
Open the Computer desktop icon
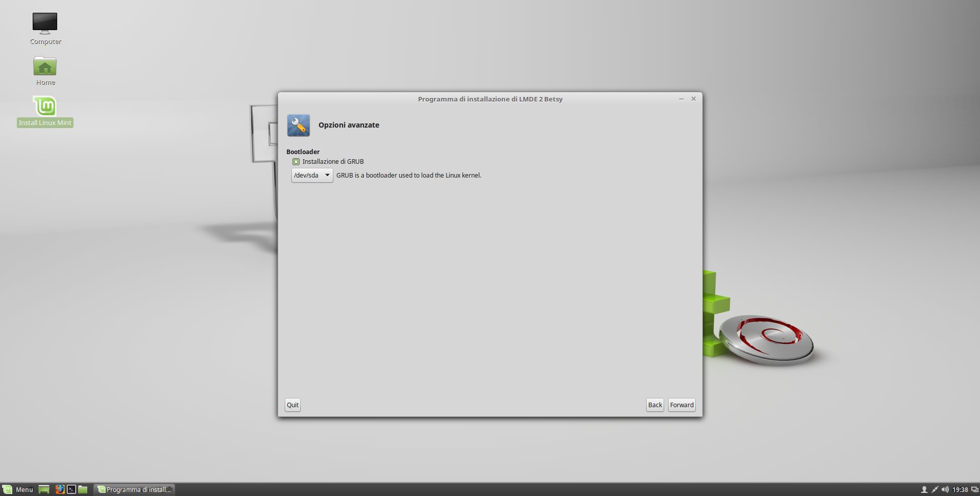tap(45, 29)
